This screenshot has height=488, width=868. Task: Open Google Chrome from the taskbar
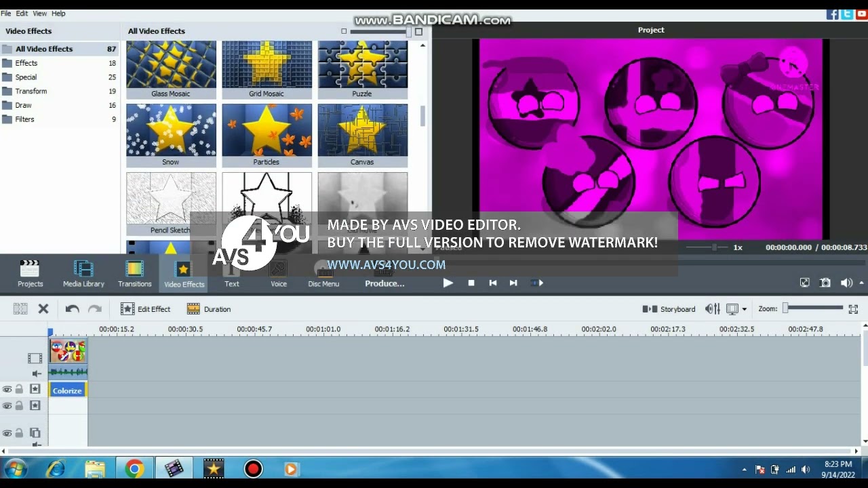click(134, 469)
